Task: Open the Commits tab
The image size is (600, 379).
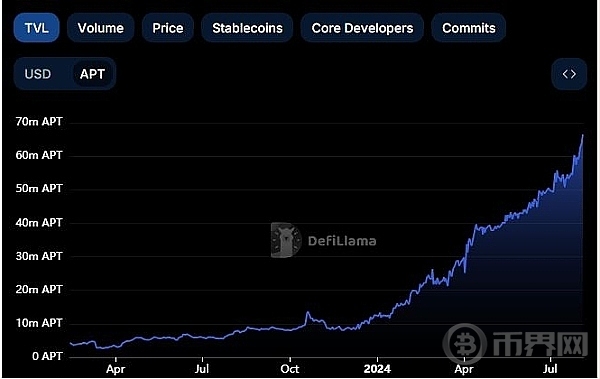Action: point(468,28)
